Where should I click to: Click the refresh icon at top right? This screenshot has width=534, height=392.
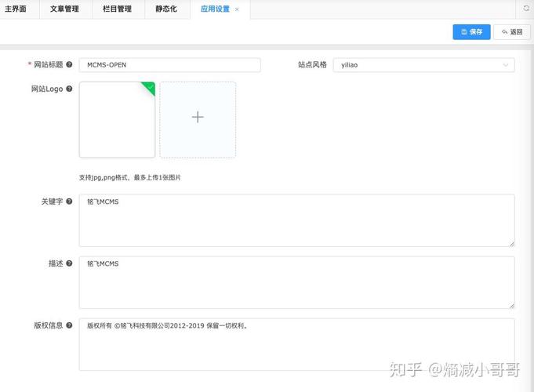click(x=526, y=9)
